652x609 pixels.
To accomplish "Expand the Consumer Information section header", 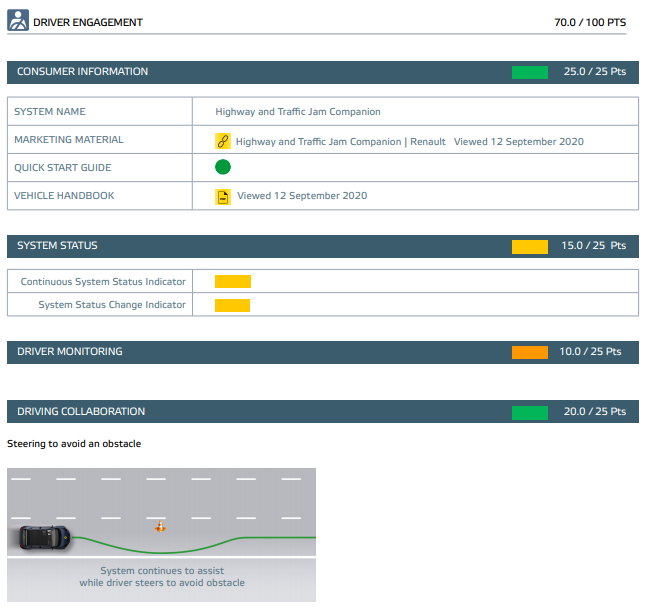I will 323,72.
